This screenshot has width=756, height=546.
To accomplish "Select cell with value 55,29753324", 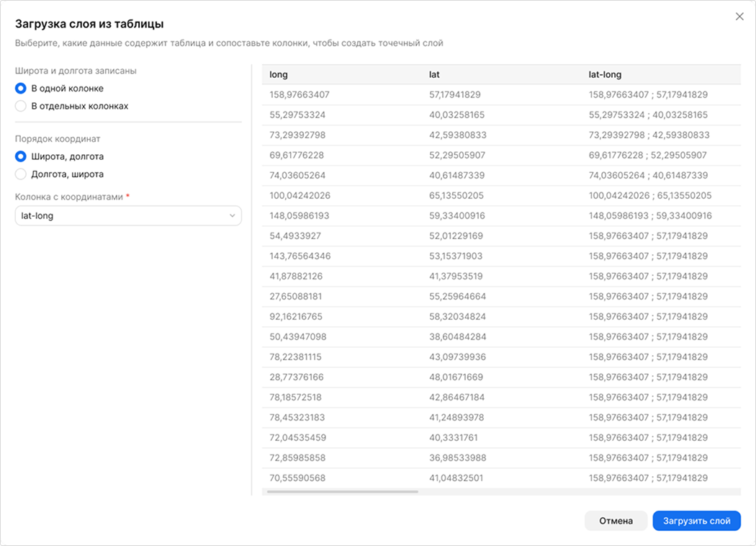I will (297, 115).
